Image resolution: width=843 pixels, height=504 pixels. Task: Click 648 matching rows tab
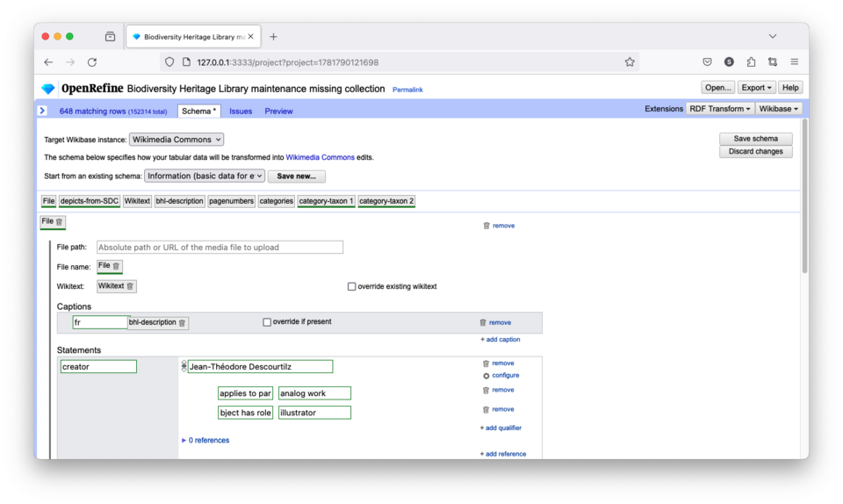(x=113, y=112)
